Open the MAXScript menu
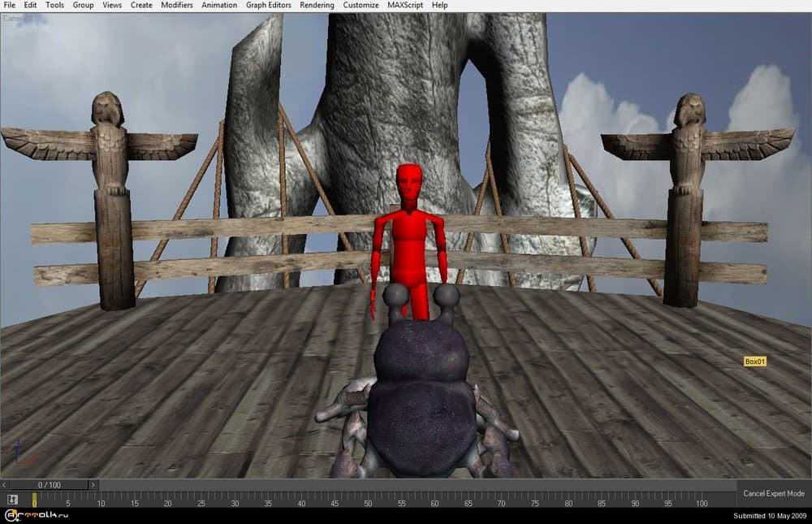Image resolution: width=812 pixels, height=524 pixels. tap(405, 5)
